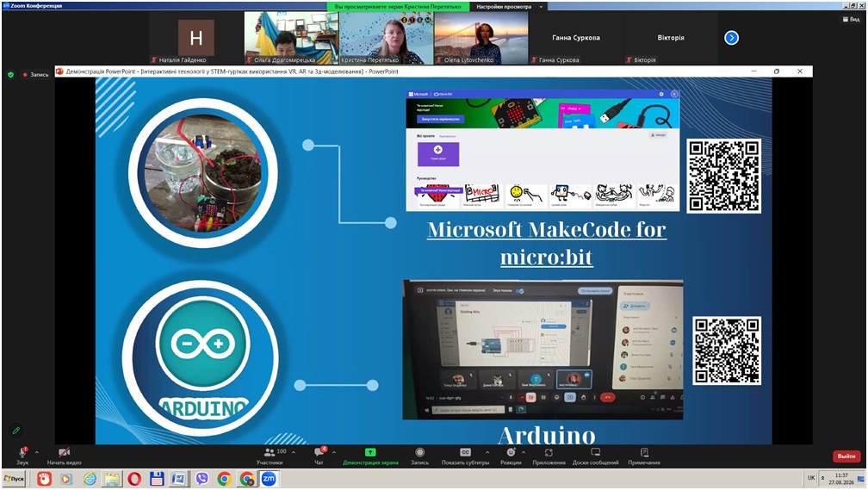Open the Чат chat panel
This screenshot has height=490, width=868.
tap(319, 456)
